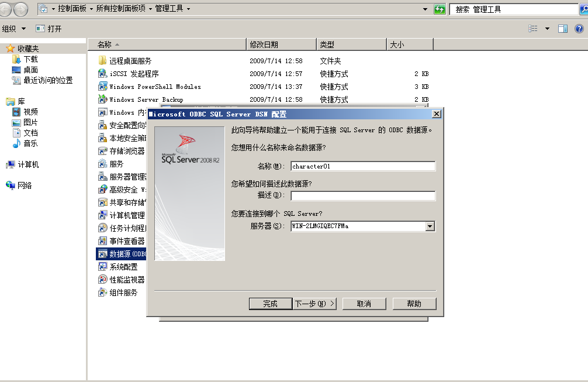
Task: Toggle the preview pane icon
Action: (x=562, y=29)
